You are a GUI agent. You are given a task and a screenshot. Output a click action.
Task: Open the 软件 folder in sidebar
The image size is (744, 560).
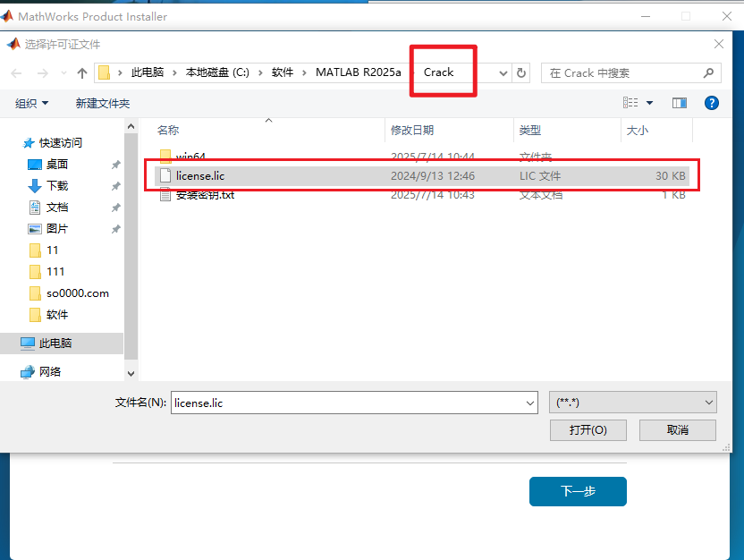tap(57, 315)
